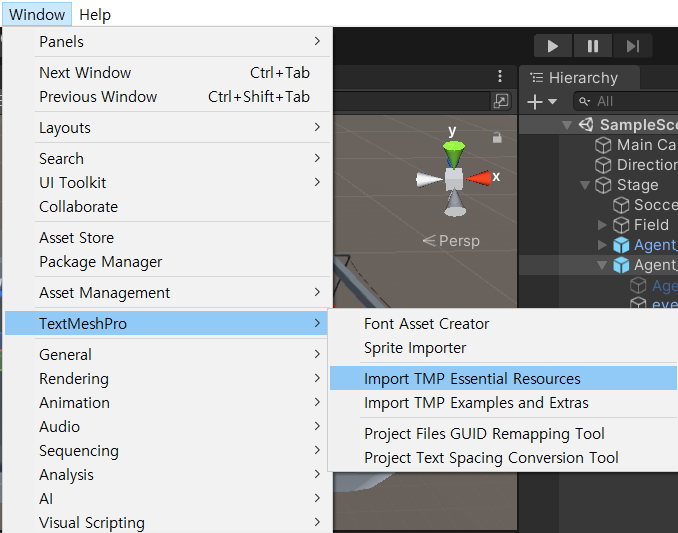The height and width of the screenshot is (533, 678).
Task: Click the cube icon of the Field object
Action: click(x=621, y=225)
